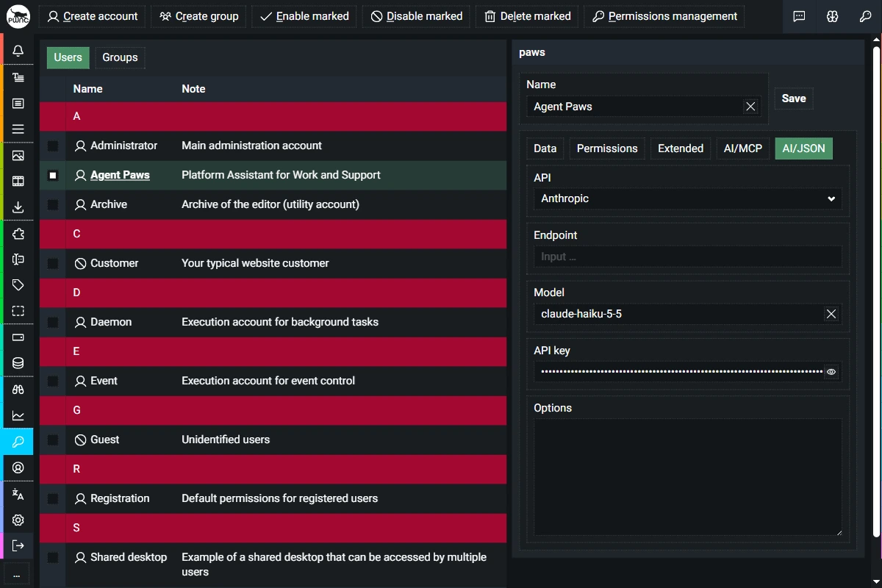This screenshot has height=588, width=882.
Task: Expand the bottom sidebar more menu (...)
Action: click(x=16, y=574)
